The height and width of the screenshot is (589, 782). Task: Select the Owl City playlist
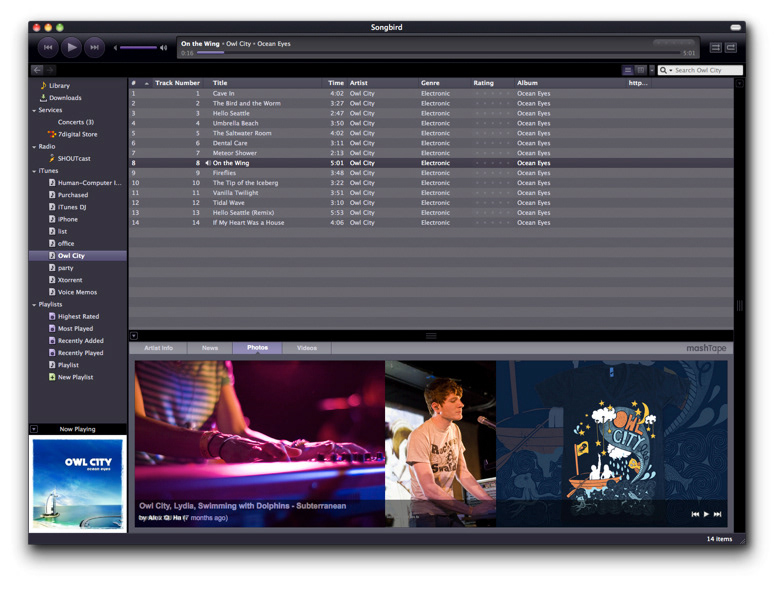(78, 256)
